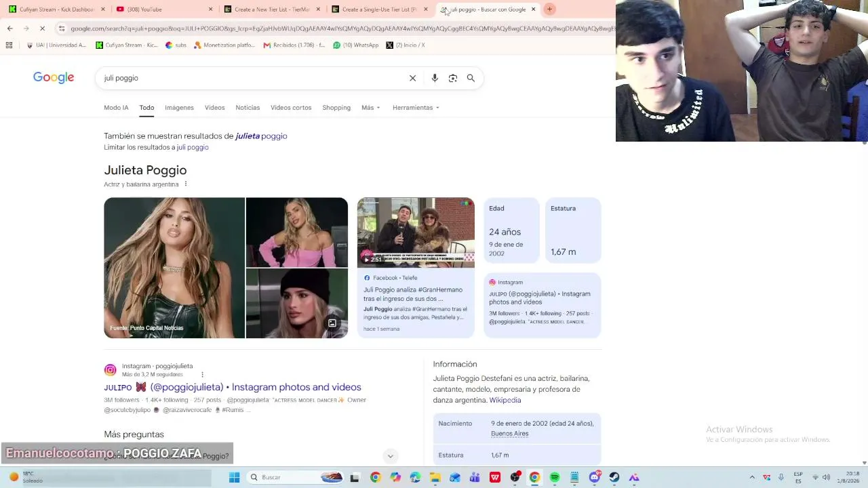
Task: Open the WhatsApp bookmark
Action: pos(356,45)
